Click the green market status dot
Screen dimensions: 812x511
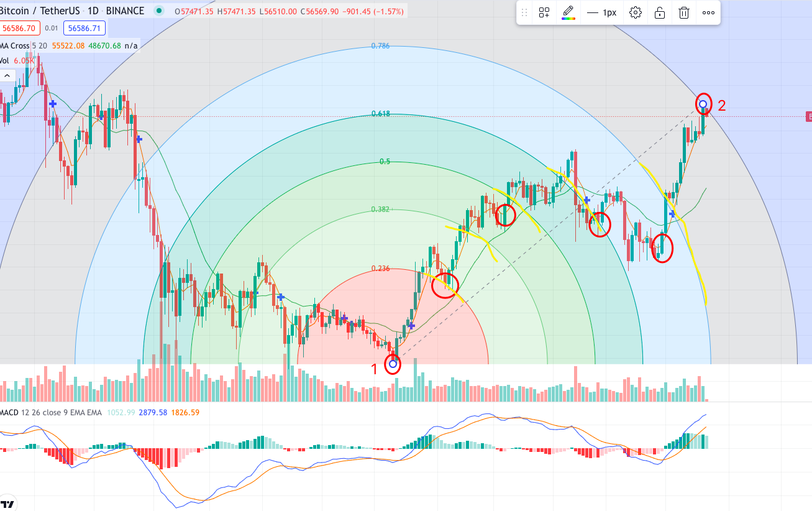(x=160, y=11)
